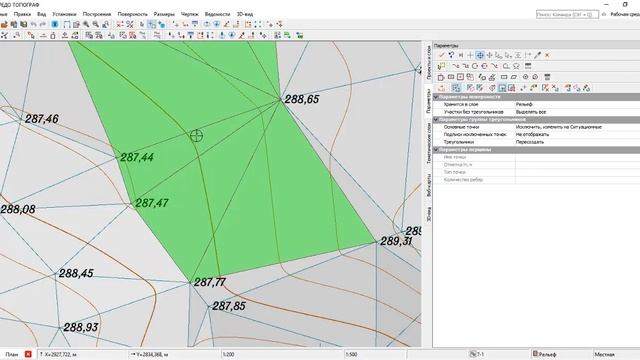Image resolution: width=640 pixels, height=360 pixels.
Task: Click the План tab in status bar
Action: (11, 354)
